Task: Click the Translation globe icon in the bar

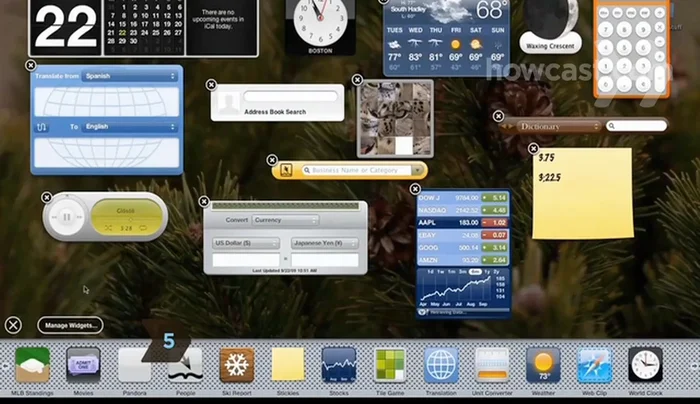Action: [441, 365]
